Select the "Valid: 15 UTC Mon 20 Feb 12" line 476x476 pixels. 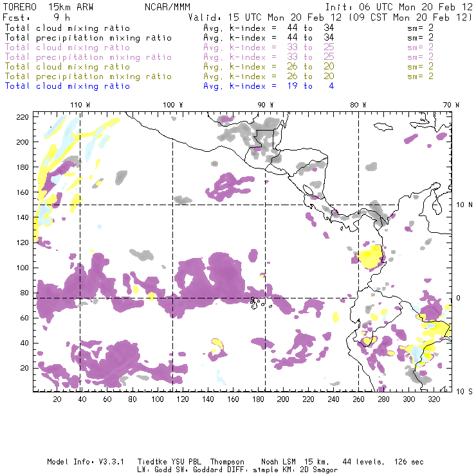(265, 17)
